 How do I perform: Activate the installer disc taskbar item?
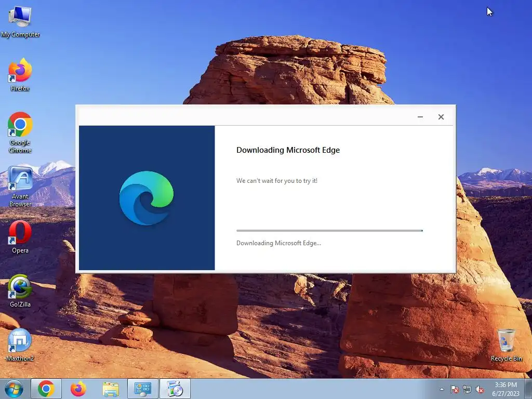click(x=175, y=389)
